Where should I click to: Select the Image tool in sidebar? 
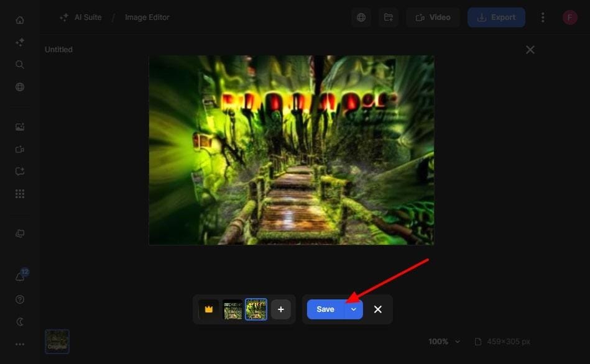tap(19, 126)
